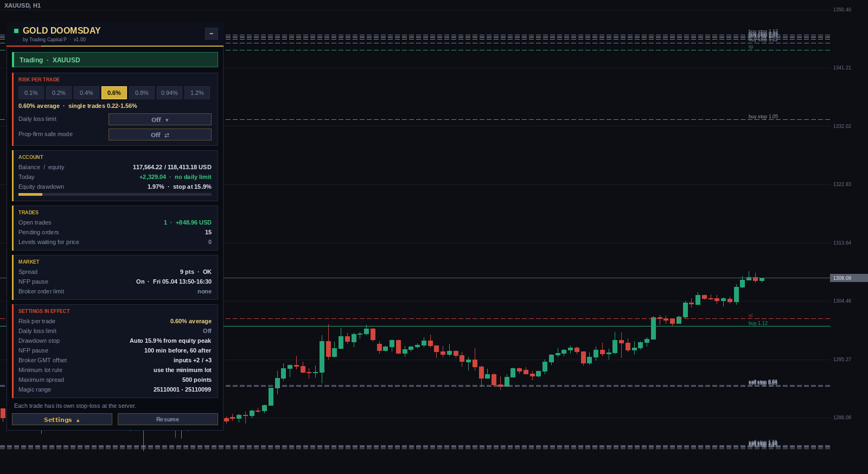Viewport: 868px width, 474px height.
Task: Click Drawdown stop Auto 15.9% value
Action: point(170,341)
